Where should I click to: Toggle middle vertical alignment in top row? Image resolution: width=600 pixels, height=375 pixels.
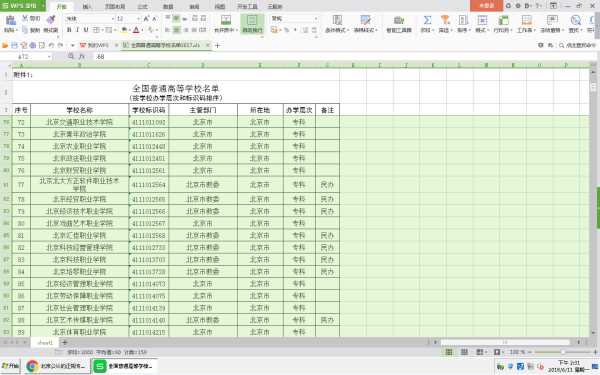pos(176,18)
